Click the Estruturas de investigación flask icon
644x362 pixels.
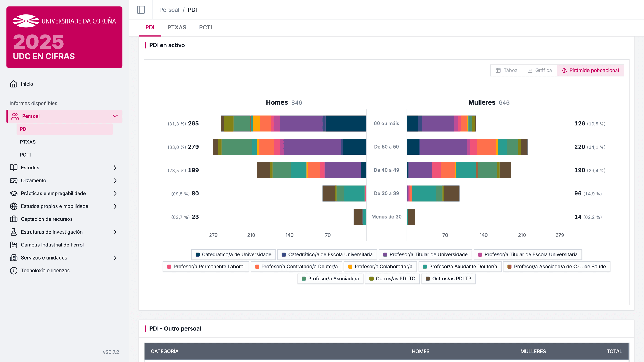point(14,232)
